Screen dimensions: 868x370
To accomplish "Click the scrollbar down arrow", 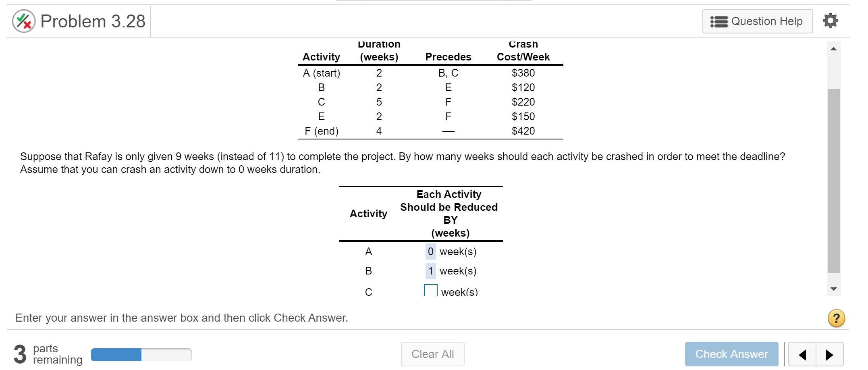I will tap(833, 289).
